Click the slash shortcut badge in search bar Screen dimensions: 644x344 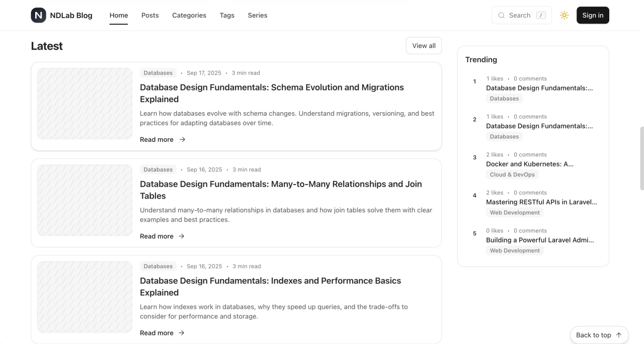click(x=540, y=15)
